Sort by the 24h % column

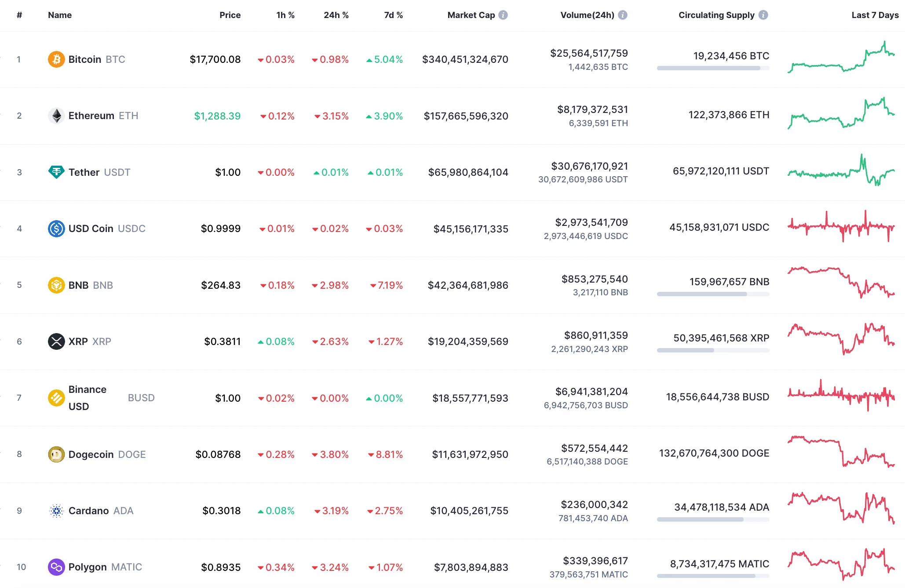pos(336,15)
